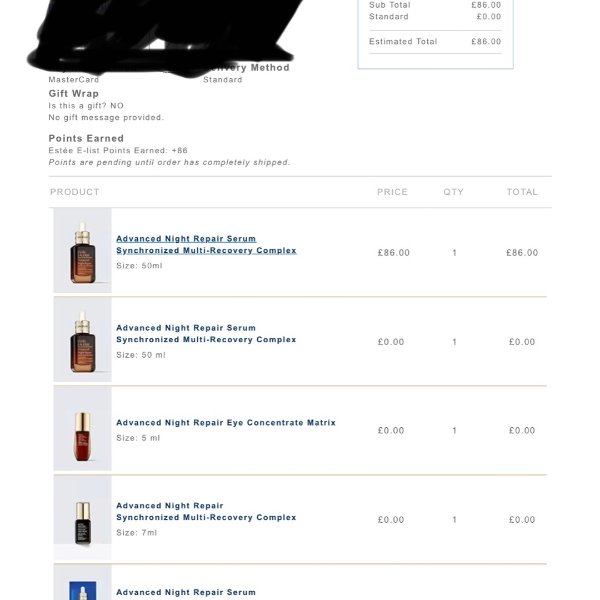Viewport: 600px width, 600px height.
Task: Click the free 50 ml serum bottle image
Action: [82, 341]
